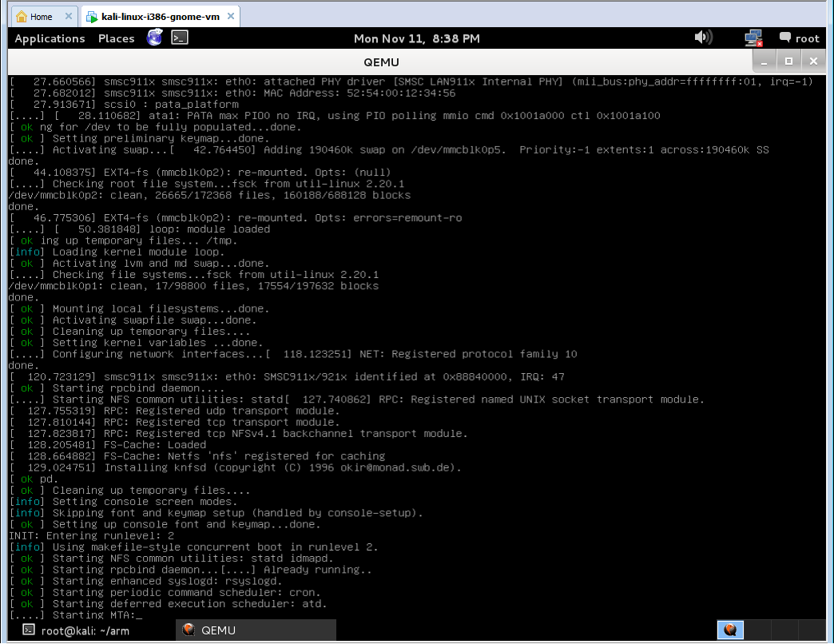Click the terminal icon in bottom taskbar
Viewport: 834px width, 644px height.
[x=29, y=630]
